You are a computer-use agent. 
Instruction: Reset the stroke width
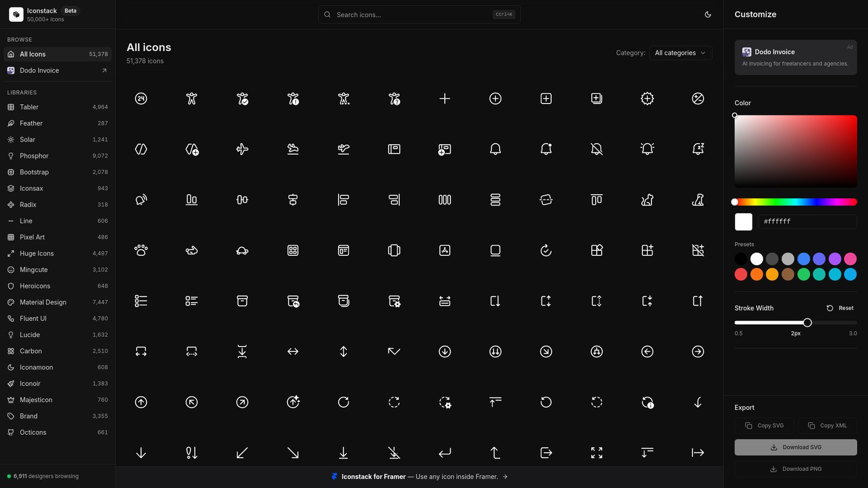pos(840,308)
